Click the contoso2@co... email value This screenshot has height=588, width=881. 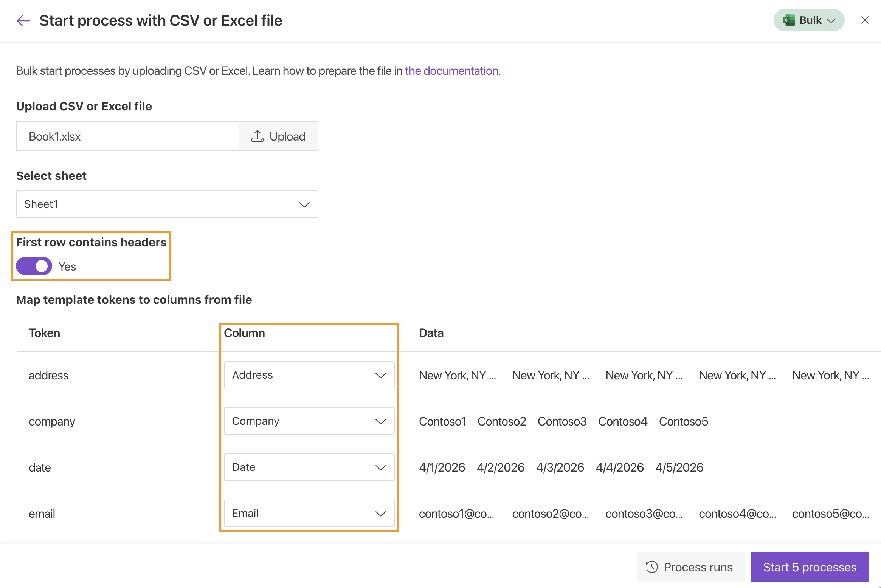click(x=551, y=514)
